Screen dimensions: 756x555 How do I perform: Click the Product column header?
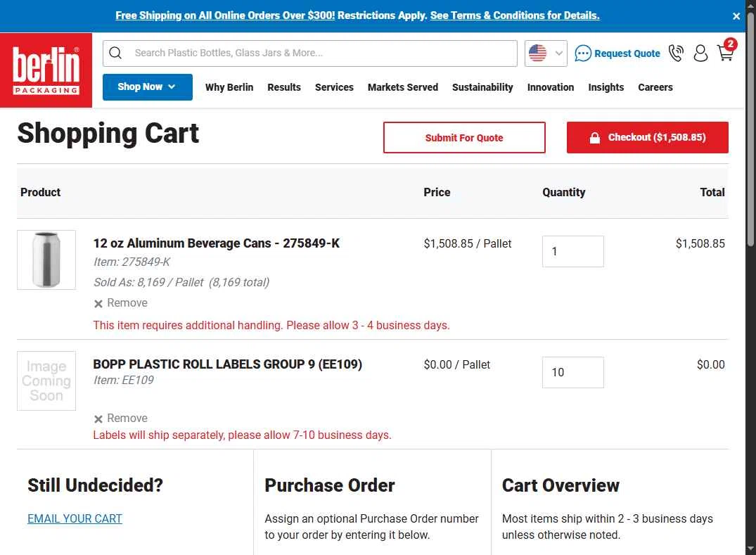click(41, 193)
